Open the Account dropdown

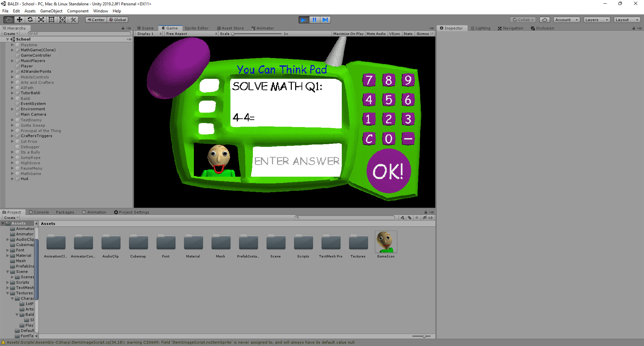[567, 20]
